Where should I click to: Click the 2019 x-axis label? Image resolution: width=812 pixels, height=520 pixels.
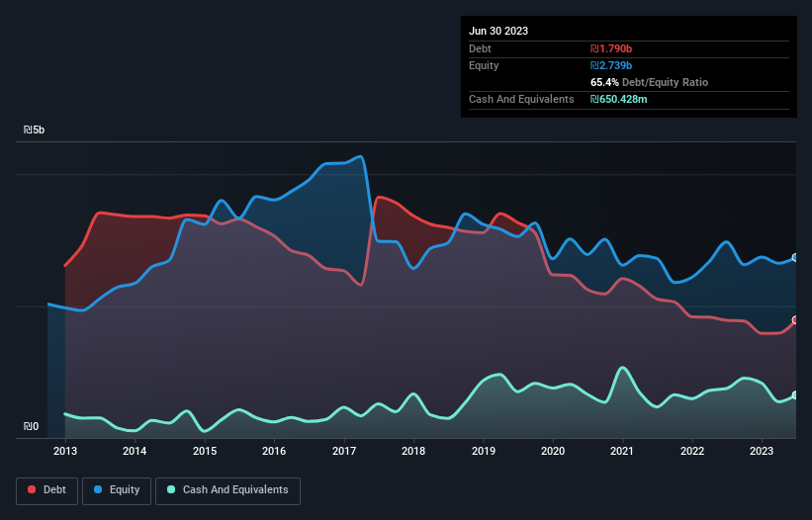click(484, 451)
